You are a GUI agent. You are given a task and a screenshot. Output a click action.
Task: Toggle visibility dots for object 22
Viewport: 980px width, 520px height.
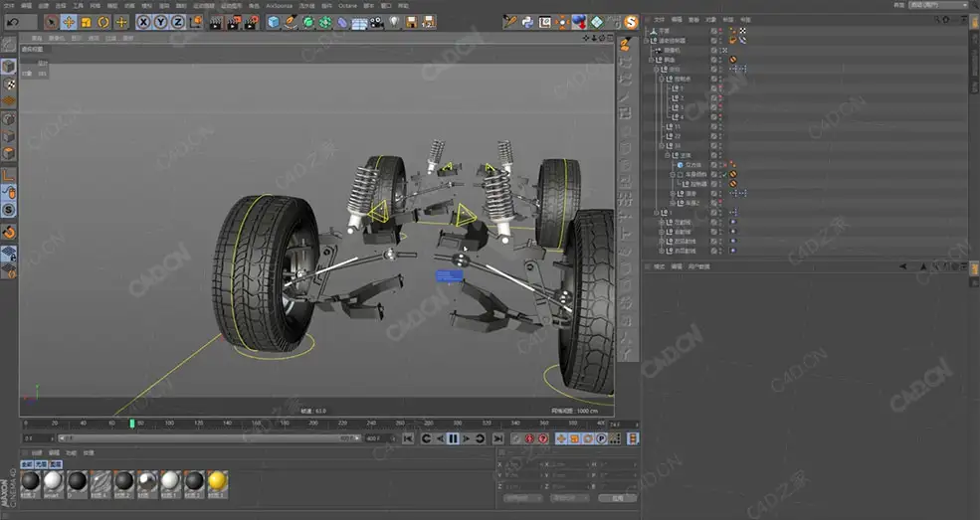[720, 136]
